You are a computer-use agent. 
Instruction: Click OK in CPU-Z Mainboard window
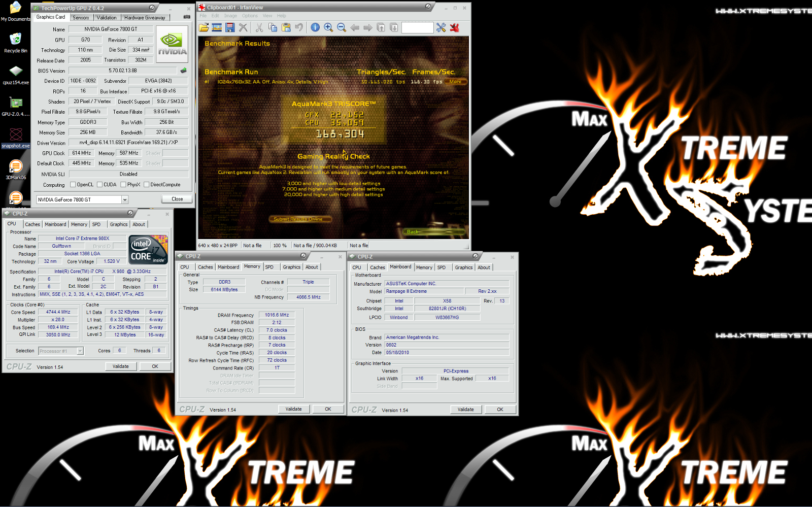tap(500, 409)
